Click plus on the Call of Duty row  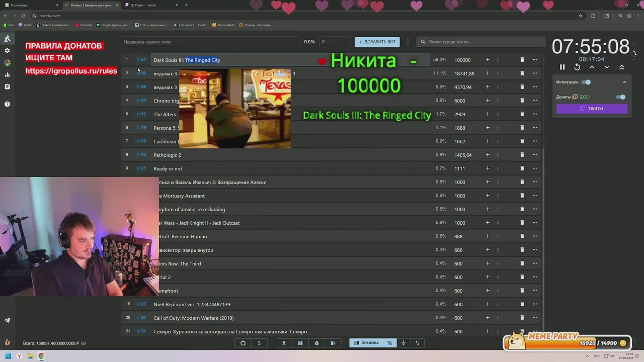(488, 318)
